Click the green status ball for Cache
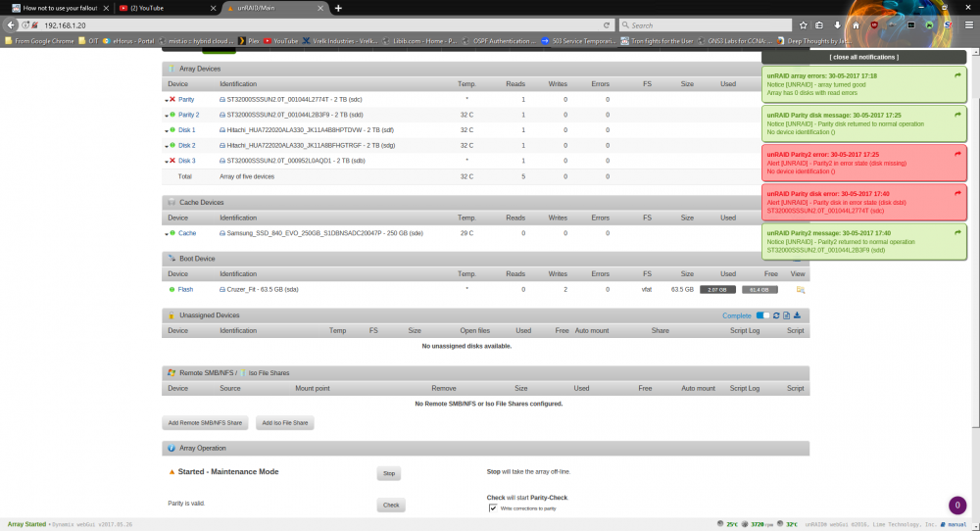Screen dimensions: 980x531 (172, 233)
